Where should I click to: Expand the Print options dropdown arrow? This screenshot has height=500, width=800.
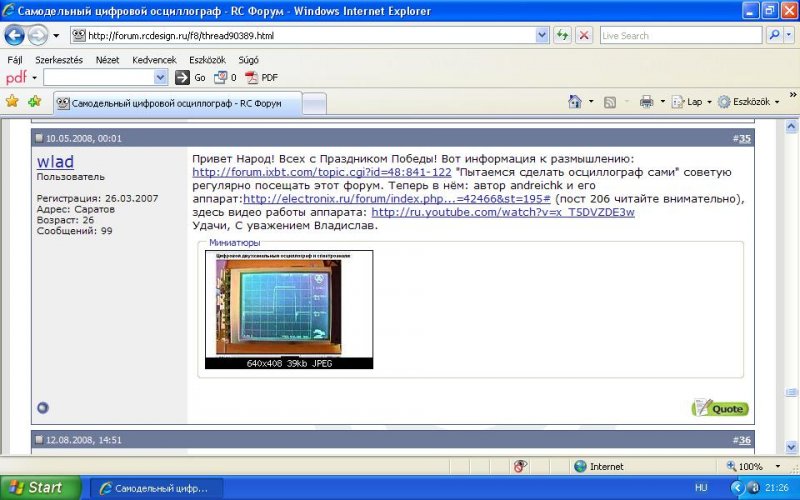click(662, 102)
